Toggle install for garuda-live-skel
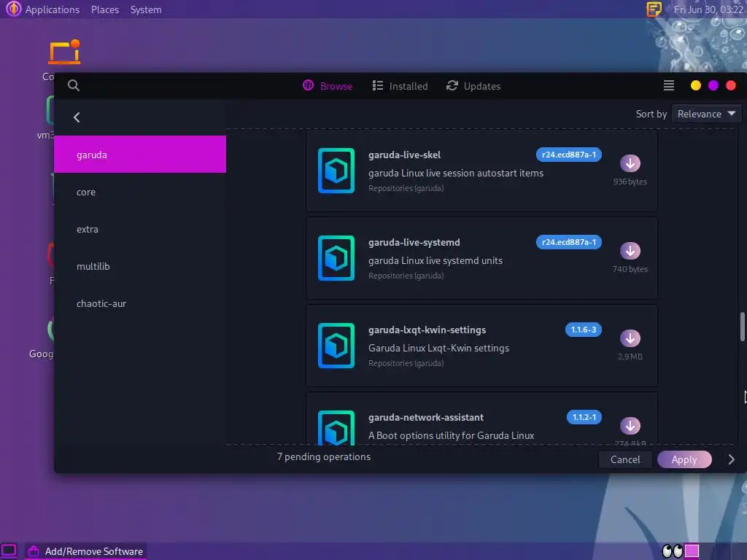Screen dimensions: 747x560 630,163
